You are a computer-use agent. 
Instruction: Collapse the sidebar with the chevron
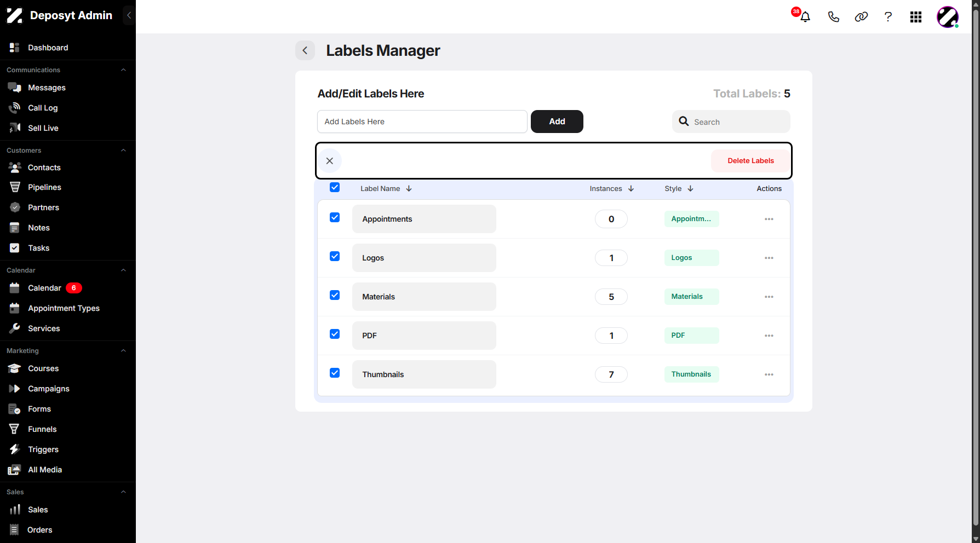pos(129,15)
